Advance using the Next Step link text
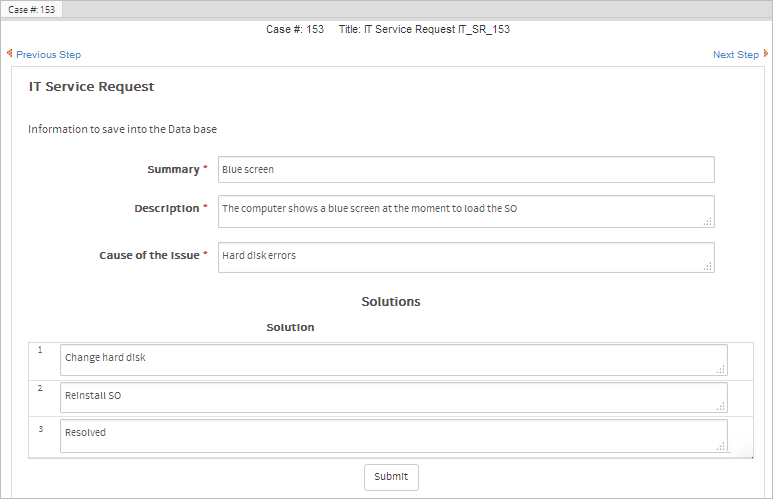Image resolution: width=773 pixels, height=499 pixels. 735,55
